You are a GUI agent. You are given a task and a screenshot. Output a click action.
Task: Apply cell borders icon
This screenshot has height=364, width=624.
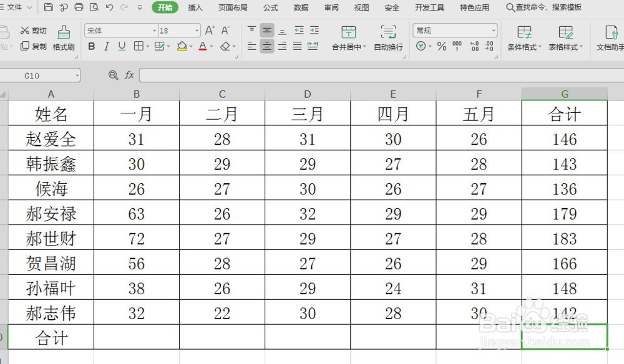click(139, 47)
